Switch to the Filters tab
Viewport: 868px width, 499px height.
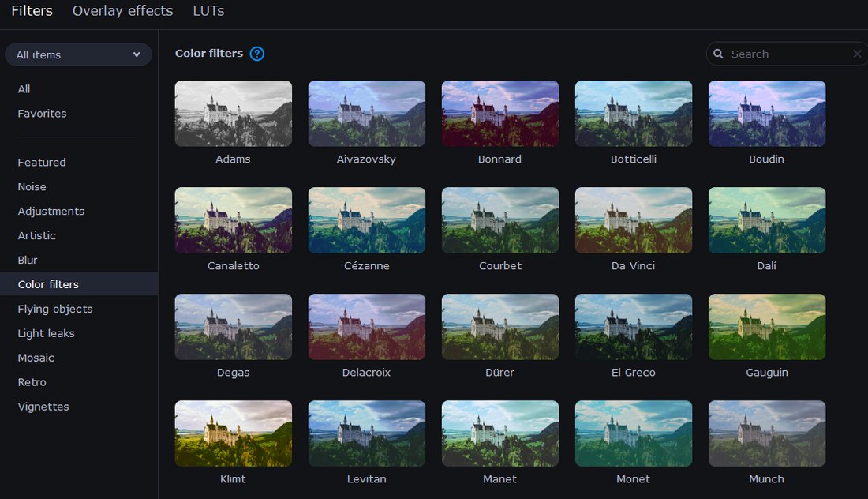point(32,11)
